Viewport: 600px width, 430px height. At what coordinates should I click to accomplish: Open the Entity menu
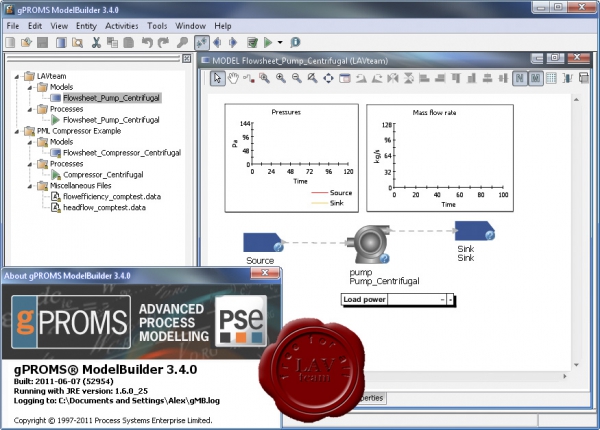[86, 26]
